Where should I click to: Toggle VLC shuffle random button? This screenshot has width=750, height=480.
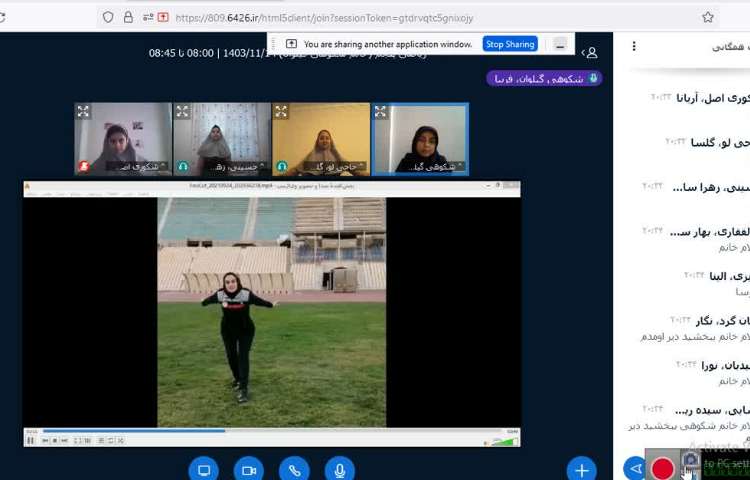pos(121,440)
